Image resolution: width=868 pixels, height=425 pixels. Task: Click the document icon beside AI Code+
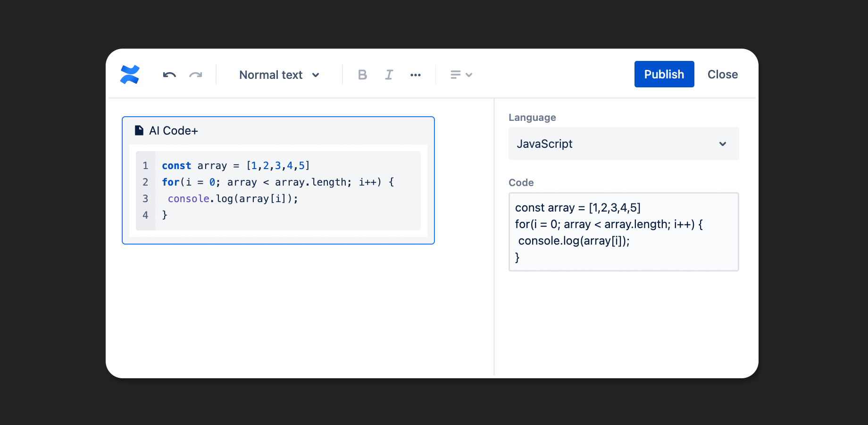click(x=139, y=131)
